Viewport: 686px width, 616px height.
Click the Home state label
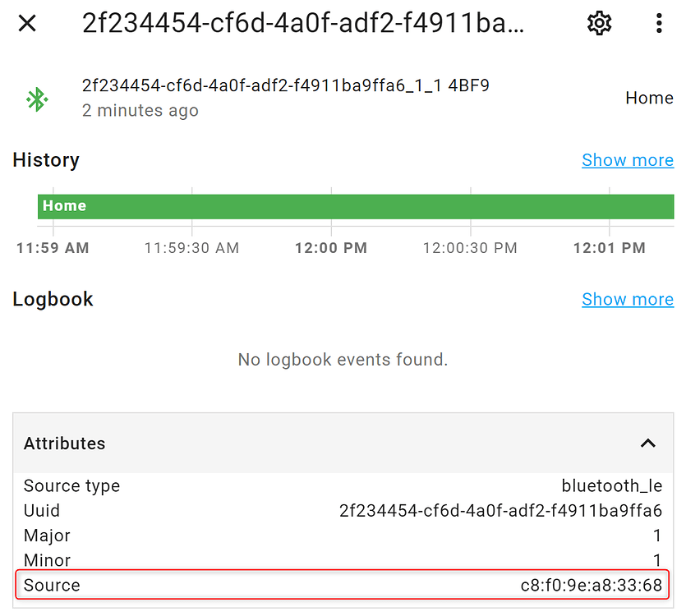point(649,98)
